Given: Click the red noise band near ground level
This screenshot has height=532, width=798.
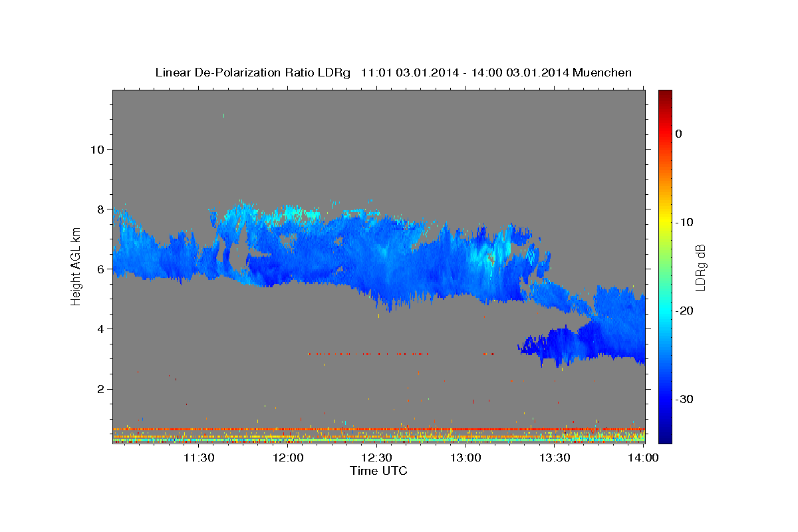Looking at the screenshot, I should point(378,429).
